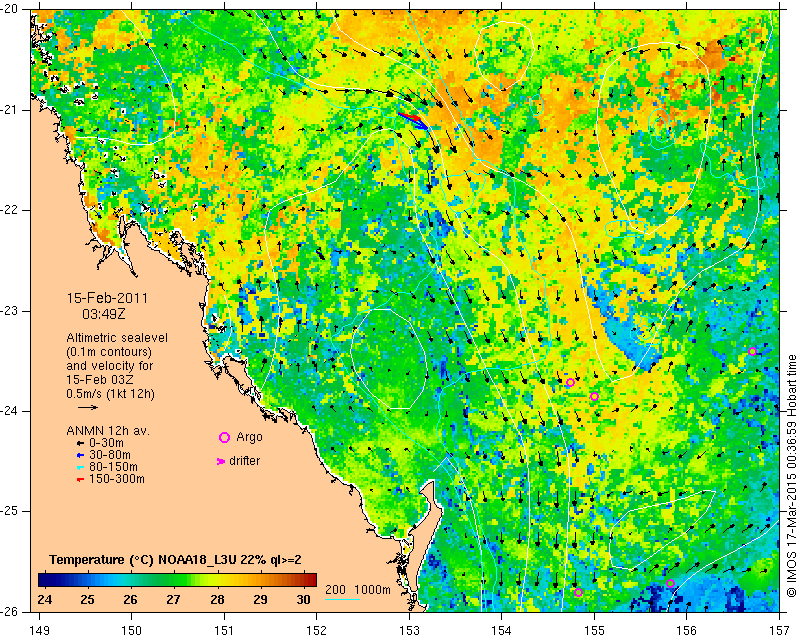The height and width of the screenshot is (640, 800).
Task: Click the '80-150m' depth label
Action: pos(113,467)
